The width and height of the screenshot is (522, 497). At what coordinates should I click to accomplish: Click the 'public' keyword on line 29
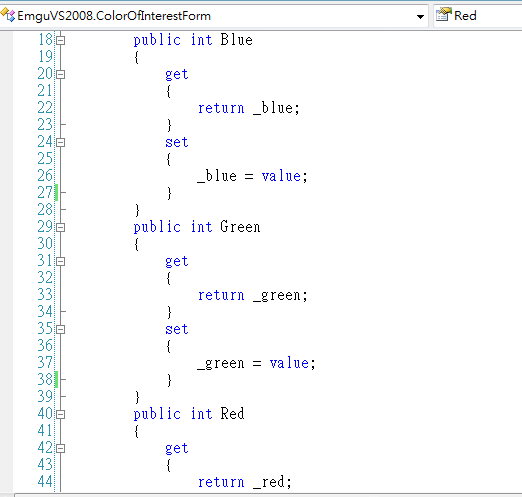(157, 228)
